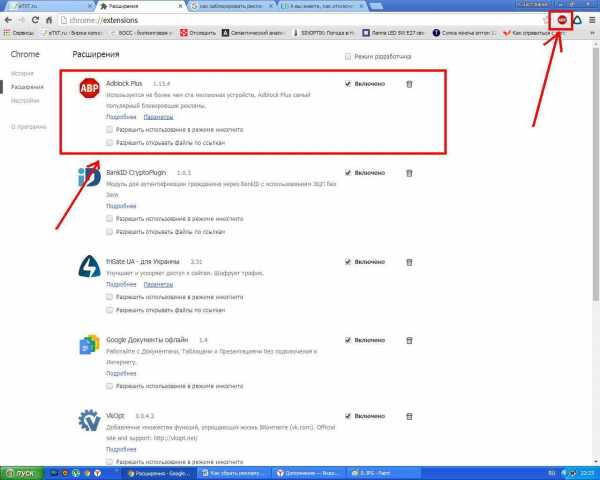The width and height of the screenshot is (600, 480).
Task: Open the SINOPTIK weather bookmark
Action: pos(324,33)
